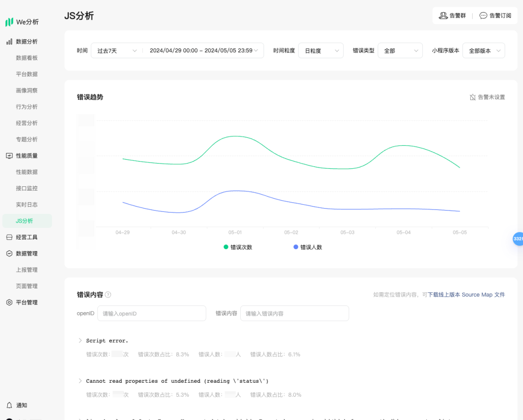Click the 告警群 button text
Viewport: 523px width, 420px height.
click(458, 15)
